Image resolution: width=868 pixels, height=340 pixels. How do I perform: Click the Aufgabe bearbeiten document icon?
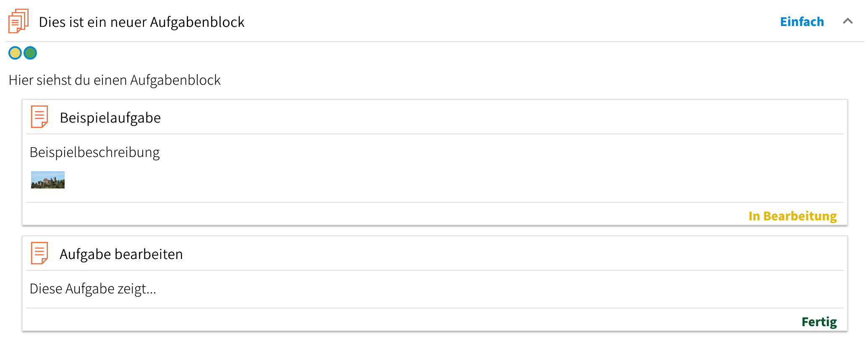(39, 253)
